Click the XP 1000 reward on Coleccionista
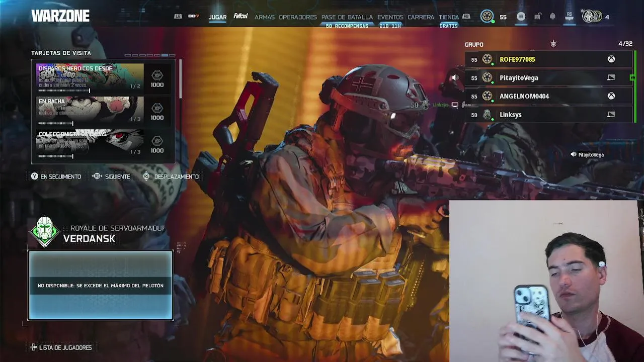 pyautogui.click(x=157, y=144)
